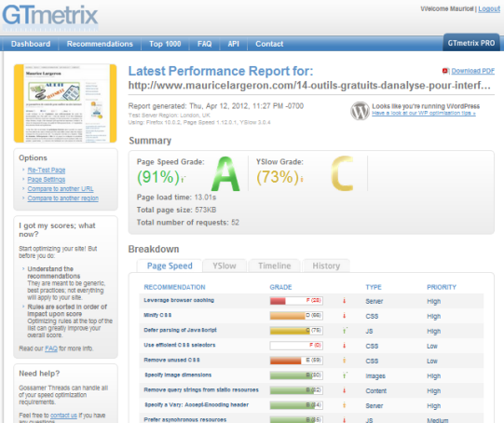The height and width of the screenshot is (423, 504).
Task: Expand Use efficient CSS selectors recommendation
Action: click(x=180, y=345)
